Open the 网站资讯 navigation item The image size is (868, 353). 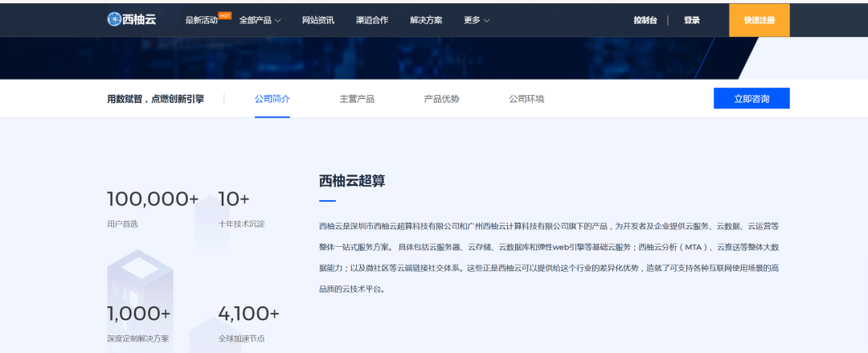[x=318, y=20]
